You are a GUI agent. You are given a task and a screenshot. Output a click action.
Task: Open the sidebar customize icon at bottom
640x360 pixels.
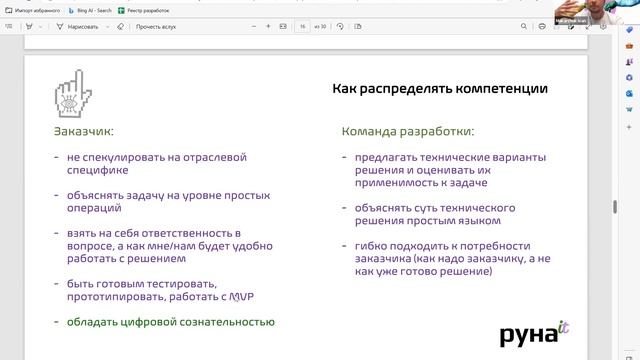pos(629,358)
